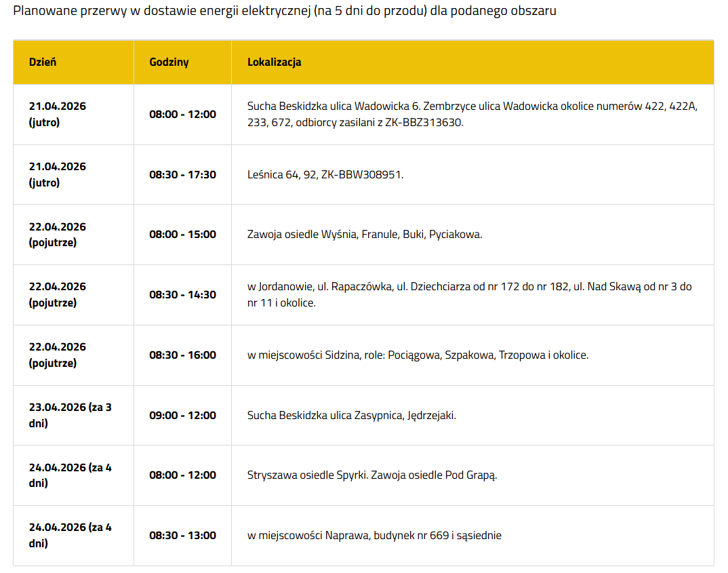Screen dimensions: 728x573
Task: Click the Leśnica 64, 92 location text
Action: 325,175
